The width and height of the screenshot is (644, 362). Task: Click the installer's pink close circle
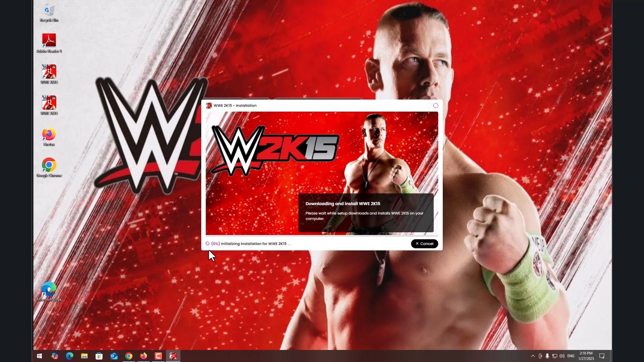(436, 106)
